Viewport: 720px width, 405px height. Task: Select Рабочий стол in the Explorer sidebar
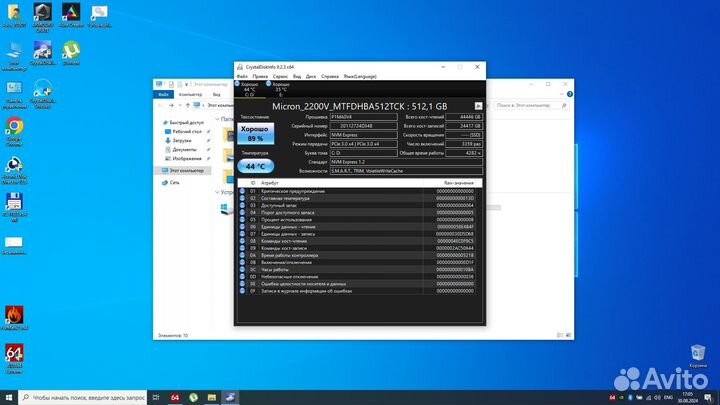186,131
